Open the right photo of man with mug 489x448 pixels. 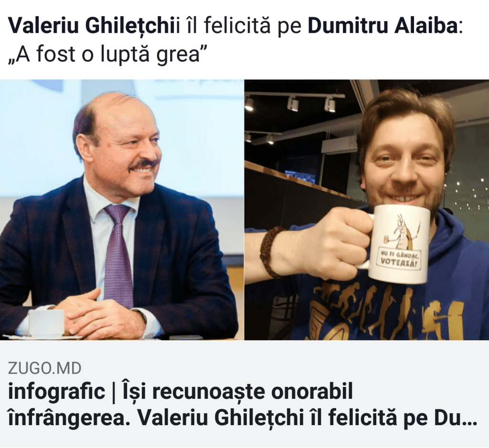point(367,209)
